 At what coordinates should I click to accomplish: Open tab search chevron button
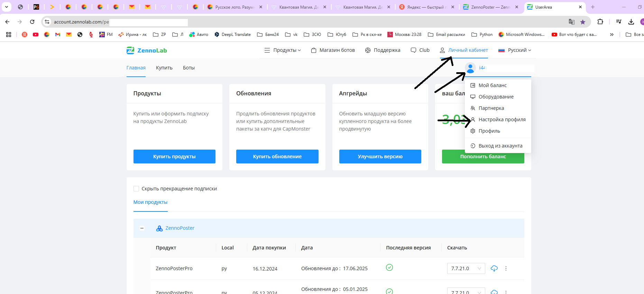pyautogui.click(x=6, y=7)
